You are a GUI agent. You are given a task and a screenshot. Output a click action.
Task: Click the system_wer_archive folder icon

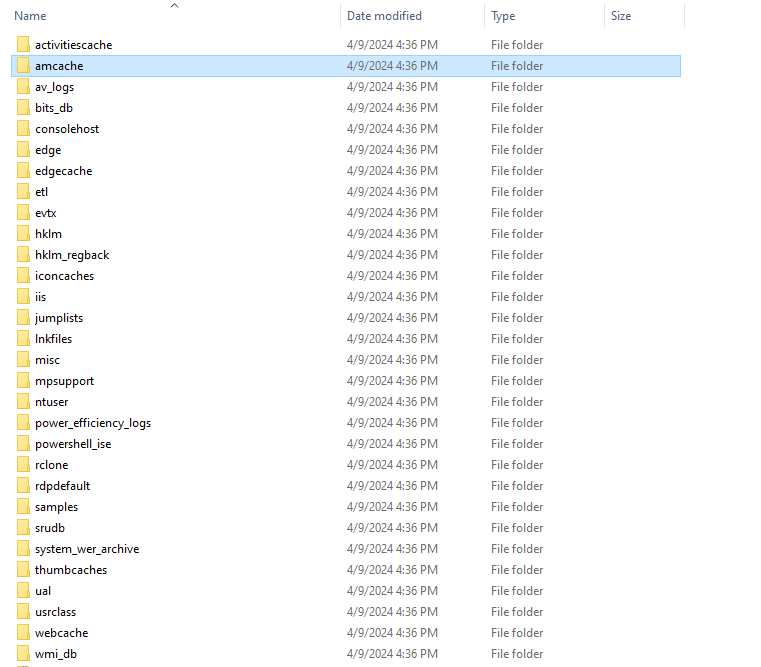[x=23, y=549]
